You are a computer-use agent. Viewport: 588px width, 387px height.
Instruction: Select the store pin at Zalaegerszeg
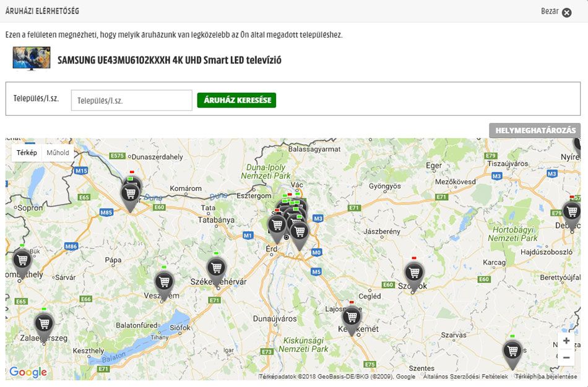click(x=43, y=323)
